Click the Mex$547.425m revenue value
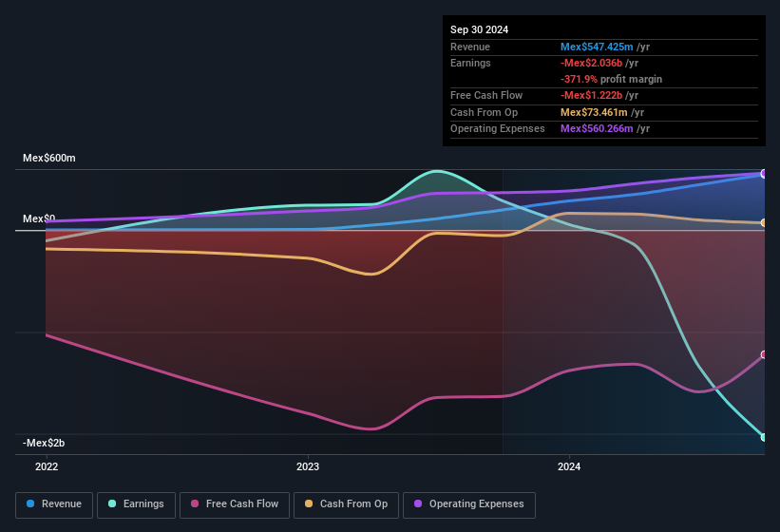This screenshot has width=780, height=532. [x=597, y=47]
